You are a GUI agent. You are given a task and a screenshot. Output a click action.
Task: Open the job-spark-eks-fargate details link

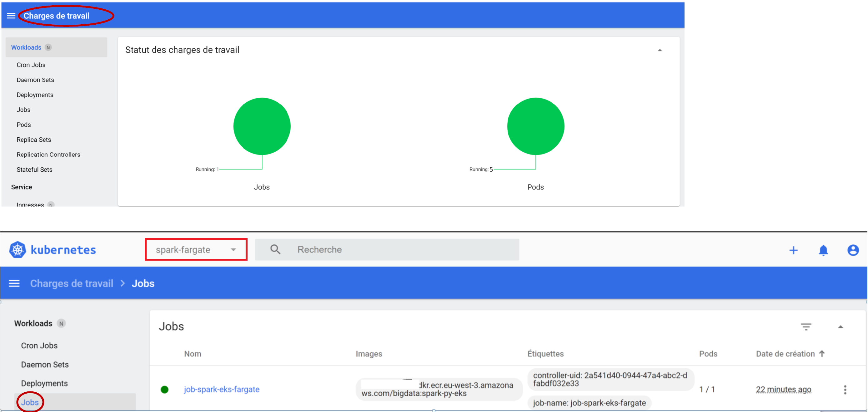point(222,389)
